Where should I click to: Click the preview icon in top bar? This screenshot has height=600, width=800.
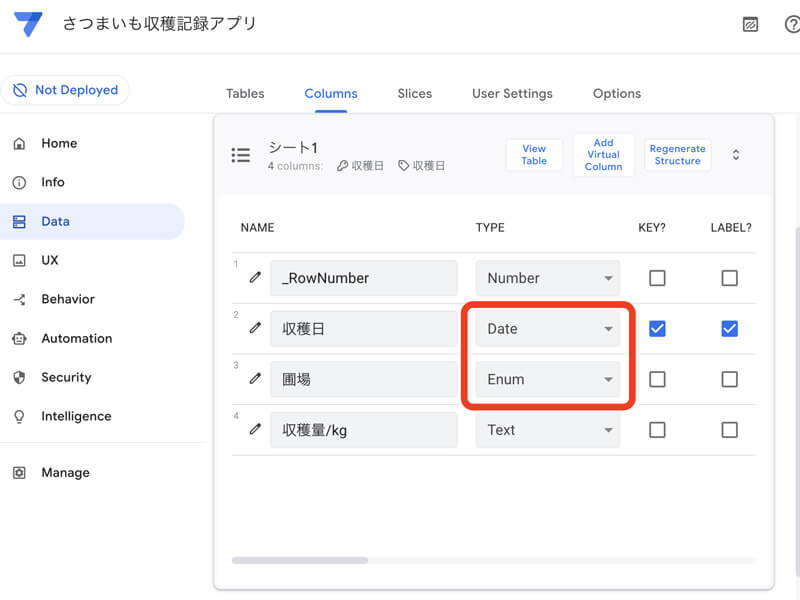coord(750,24)
